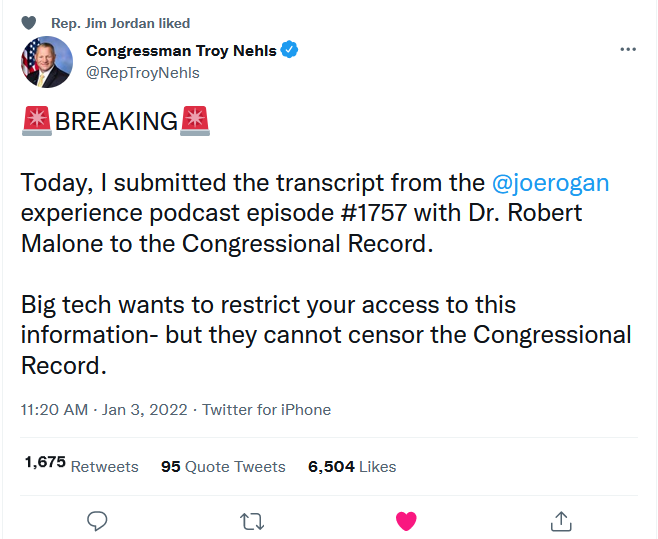View the 1,675 Retweets list
This screenshot has width=658, height=539.
click(x=81, y=466)
